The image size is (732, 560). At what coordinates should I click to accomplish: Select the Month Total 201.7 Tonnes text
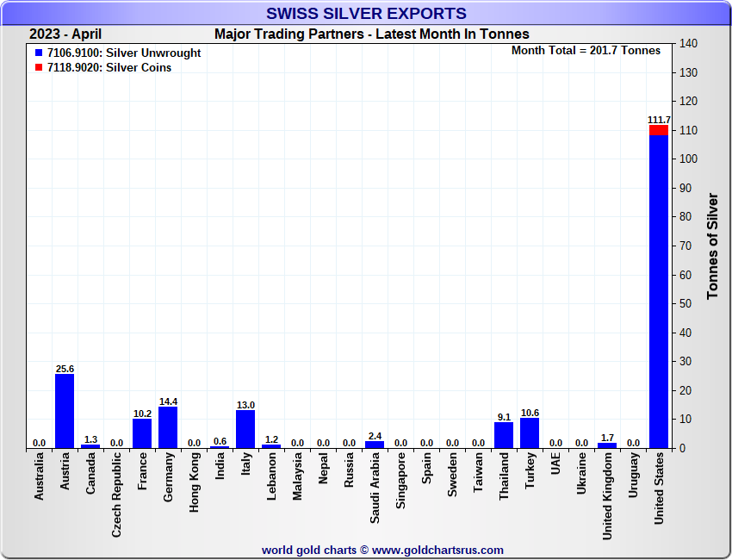click(586, 51)
